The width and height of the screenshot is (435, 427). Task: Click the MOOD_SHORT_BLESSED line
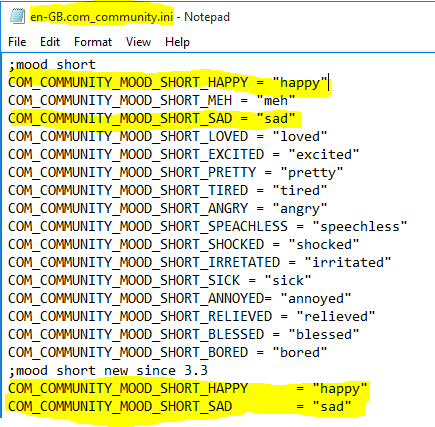[x=184, y=334]
